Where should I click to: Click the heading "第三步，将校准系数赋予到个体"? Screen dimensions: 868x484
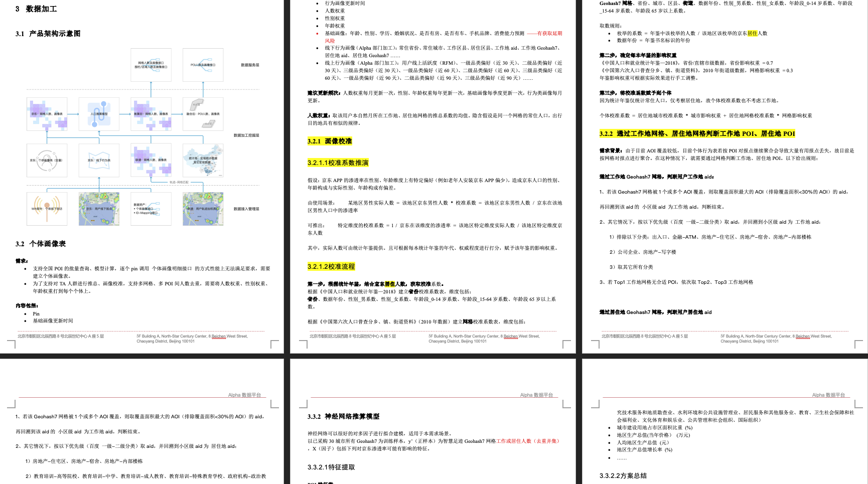pyautogui.click(x=635, y=93)
